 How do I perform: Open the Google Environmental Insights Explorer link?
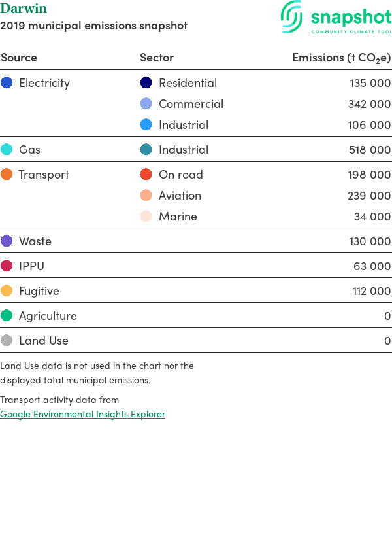tap(82, 414)
